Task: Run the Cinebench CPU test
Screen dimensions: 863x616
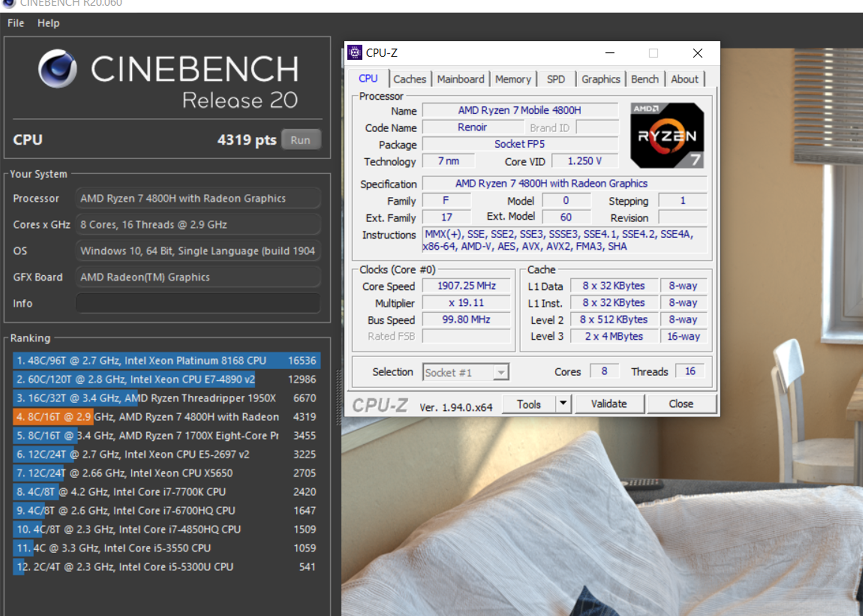Action: 301,140
